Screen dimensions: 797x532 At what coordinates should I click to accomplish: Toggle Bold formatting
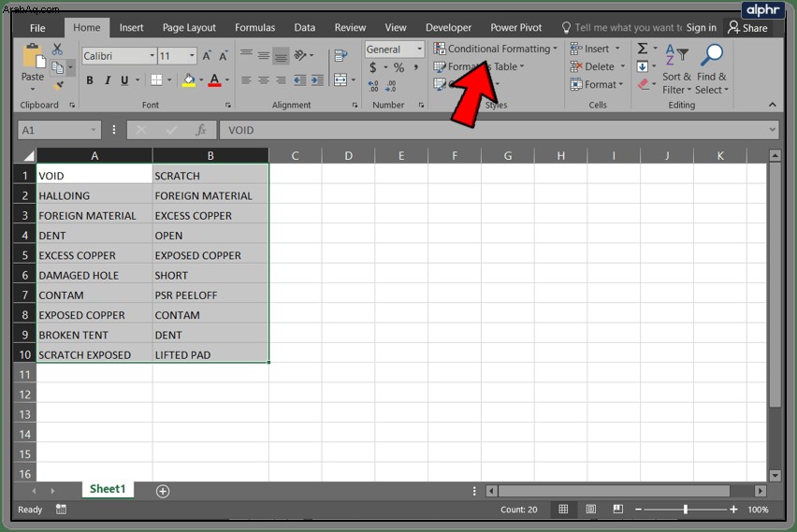[x=90, y=80]
